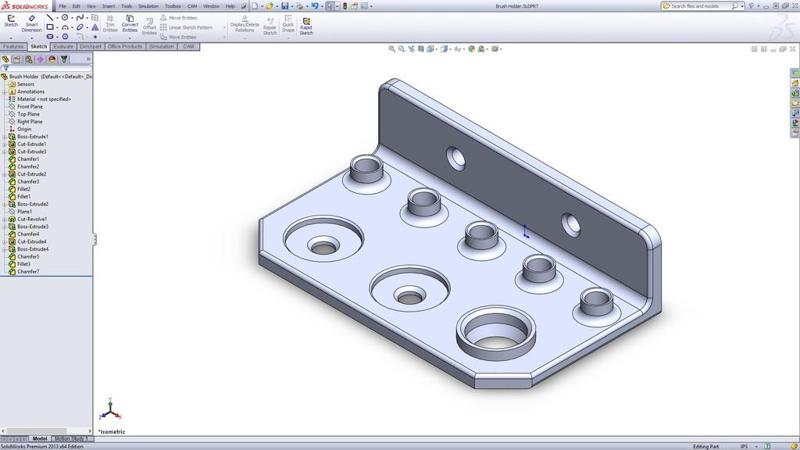800x450 pixels.
Task: Open the Toolbox menu
Action: click(173, 6)
